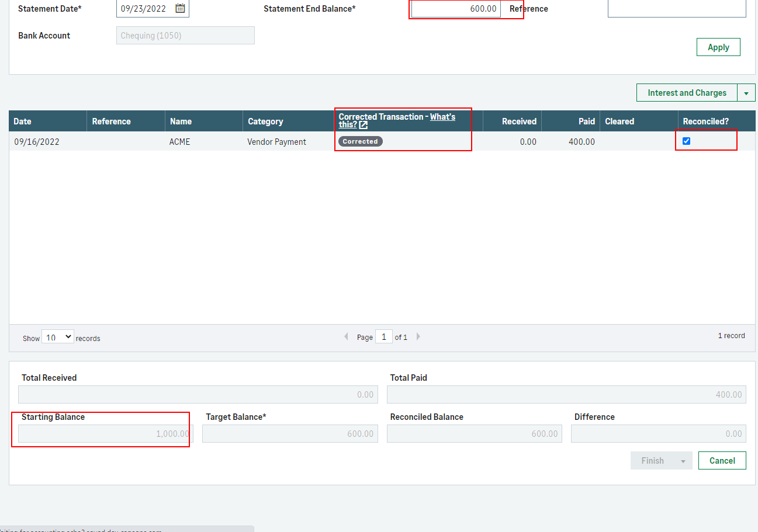The width and height of the screenshot is (758, 532).
Task: Sort table by Category column header
Action: click(x=265, y=121)
